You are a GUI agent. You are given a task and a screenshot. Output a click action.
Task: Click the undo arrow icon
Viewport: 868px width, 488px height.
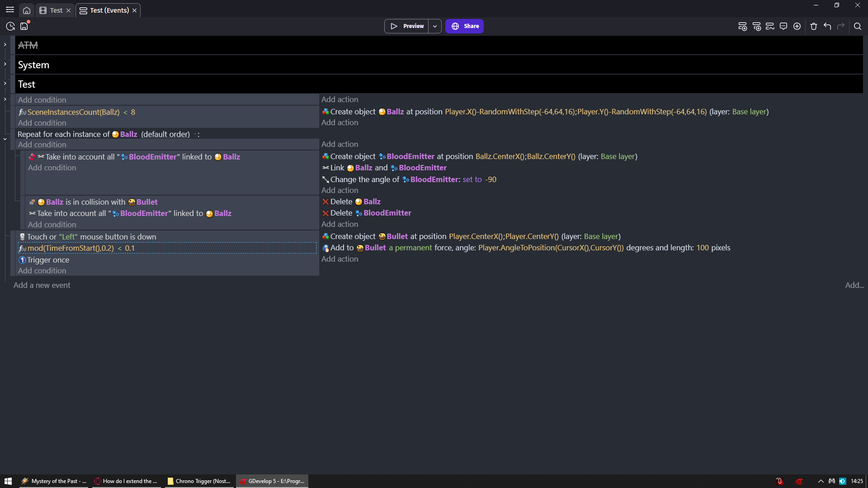pyautogui.click(x=827, y=26)
